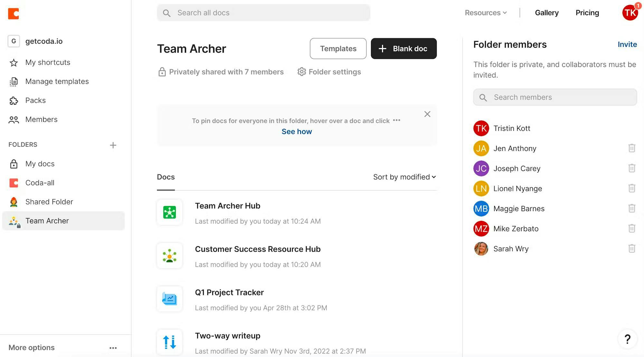
Task: Click the Templates button
Action: [338, 49]
